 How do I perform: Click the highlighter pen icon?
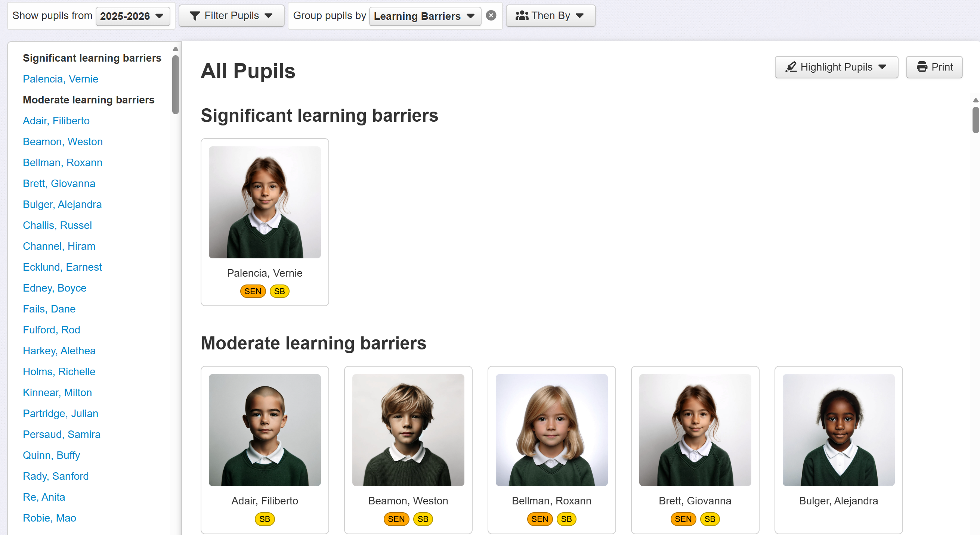tap(791, 67)
